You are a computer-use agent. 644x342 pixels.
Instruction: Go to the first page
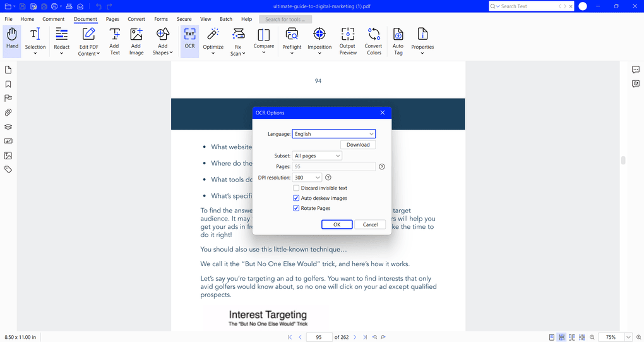pos(290,337)
